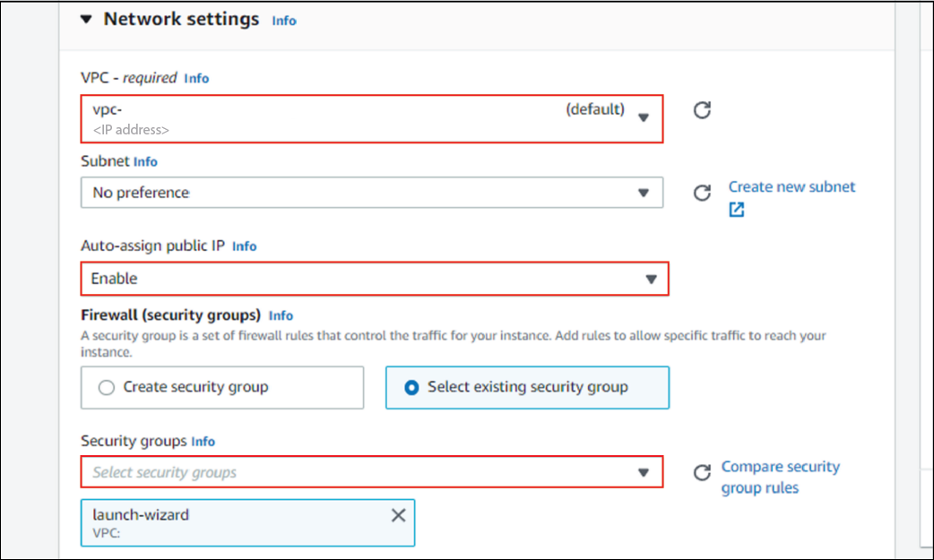This screenshot has height=560, width=934.
Task: Collapse the Network settings section
Action: [x=86, y=20]
